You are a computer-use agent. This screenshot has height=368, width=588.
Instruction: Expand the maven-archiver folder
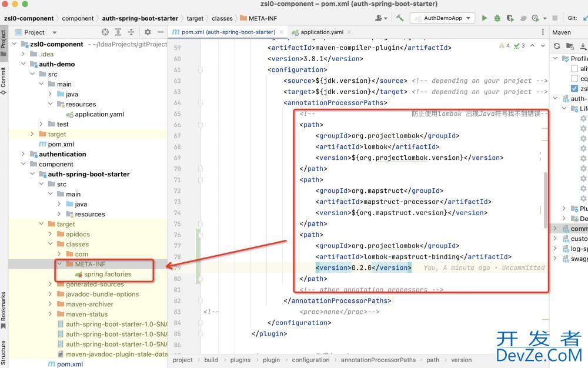click(x=50, y=304)
